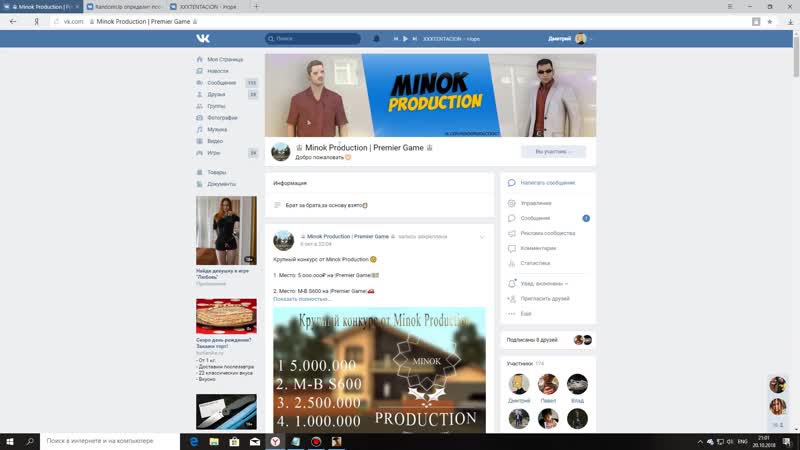The height and width of the screenshot is (450, 800).
Task: Open the browser hamburger menu
Action: coord(730,7)
